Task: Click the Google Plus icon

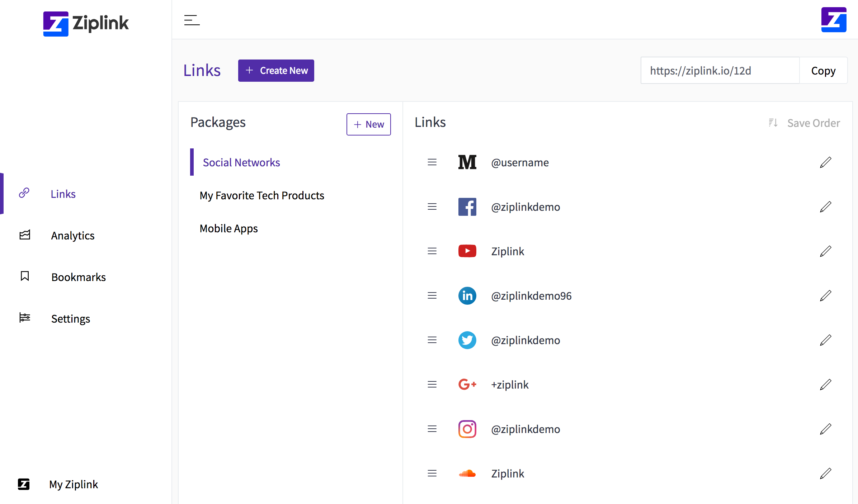Action: point(467,384)
